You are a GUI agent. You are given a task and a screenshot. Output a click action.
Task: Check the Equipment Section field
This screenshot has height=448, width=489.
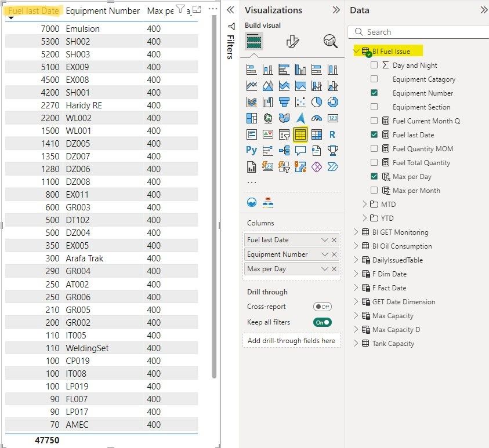374,107
